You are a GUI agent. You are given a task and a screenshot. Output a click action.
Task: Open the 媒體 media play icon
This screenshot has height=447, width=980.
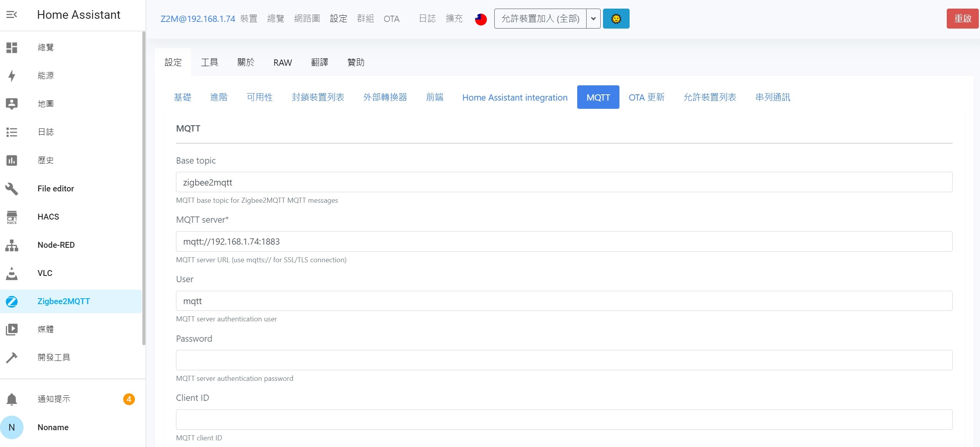point(12,329)
